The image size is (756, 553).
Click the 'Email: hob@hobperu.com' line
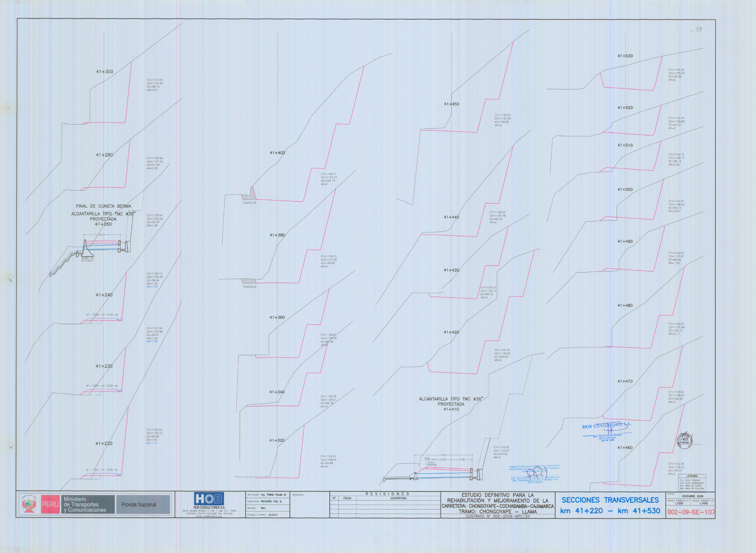209,516
